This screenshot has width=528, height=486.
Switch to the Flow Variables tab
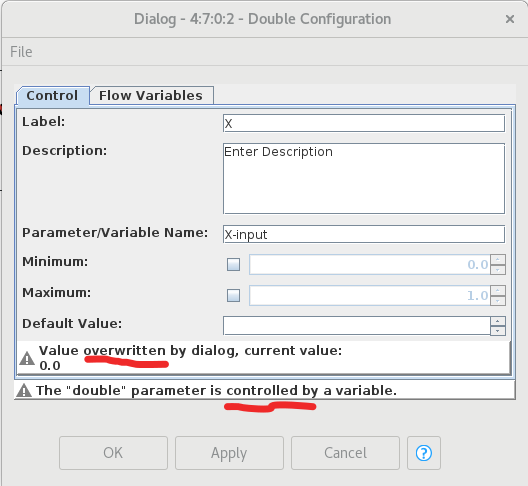pos(151,96)
